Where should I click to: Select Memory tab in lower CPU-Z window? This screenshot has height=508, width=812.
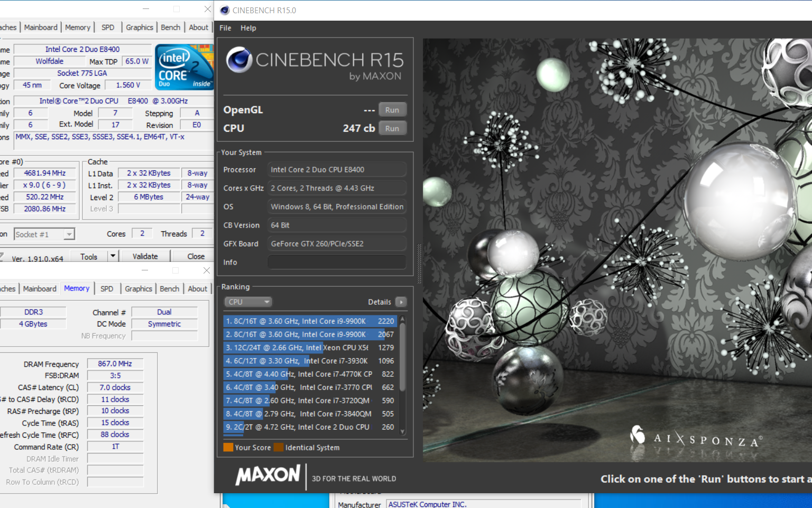[77, 288]
